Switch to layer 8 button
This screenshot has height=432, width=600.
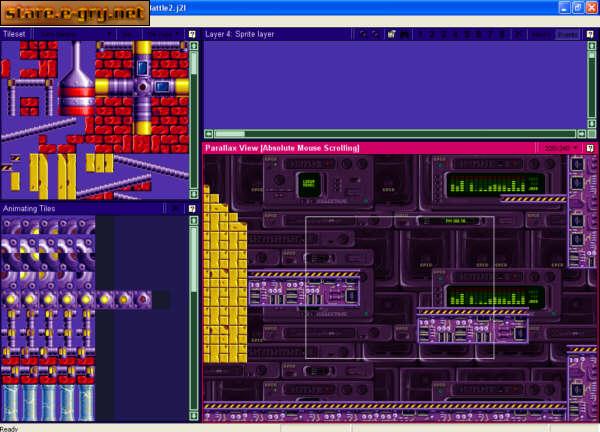click(502, 34)
